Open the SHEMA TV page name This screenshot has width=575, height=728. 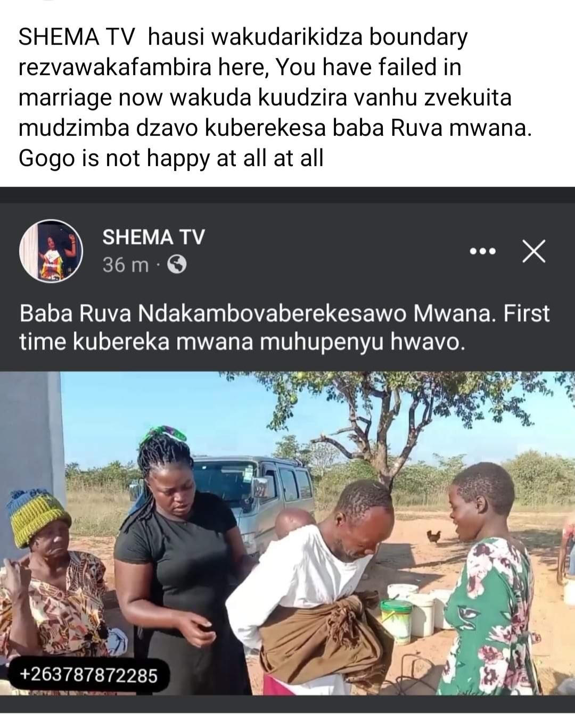click(153, 237)
